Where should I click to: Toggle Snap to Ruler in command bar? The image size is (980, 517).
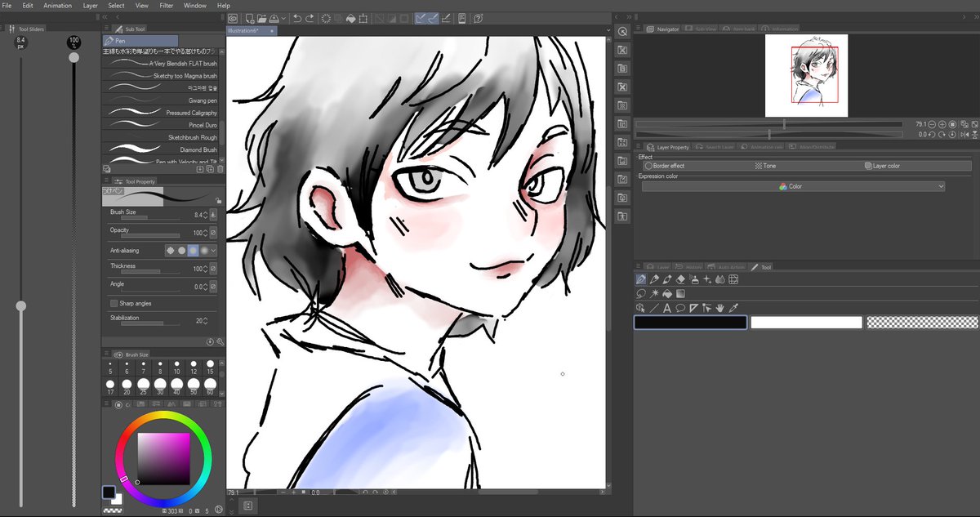[x=422, y=18]
